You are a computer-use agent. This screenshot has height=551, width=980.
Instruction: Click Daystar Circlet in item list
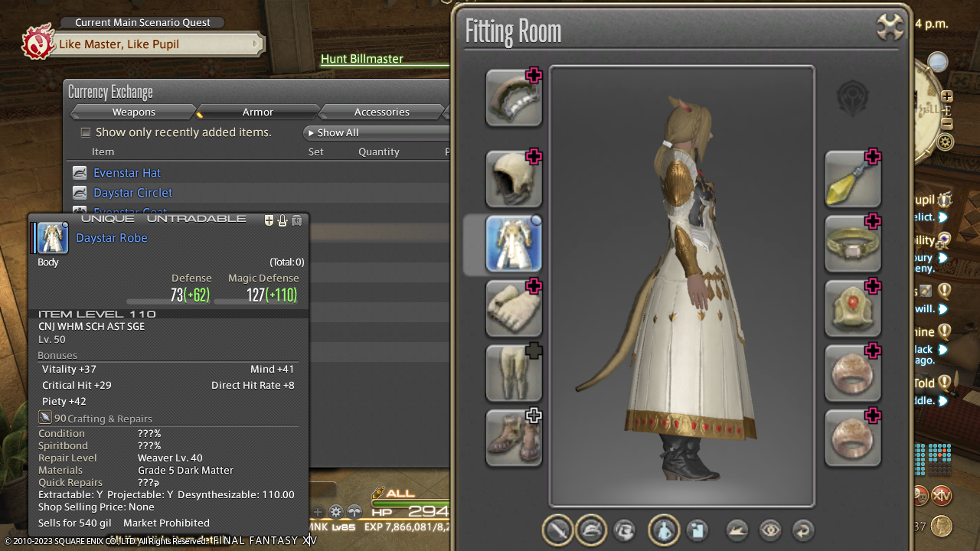132,193
